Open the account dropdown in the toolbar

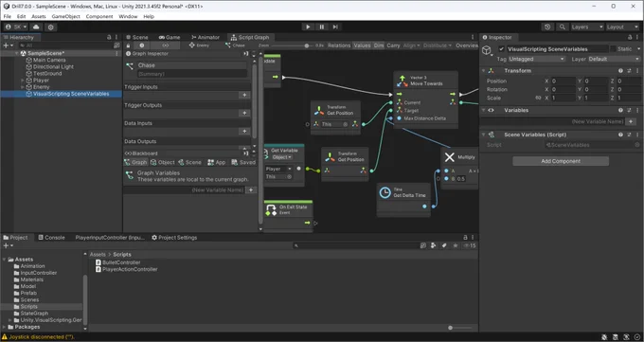click(x=16, y=27)
